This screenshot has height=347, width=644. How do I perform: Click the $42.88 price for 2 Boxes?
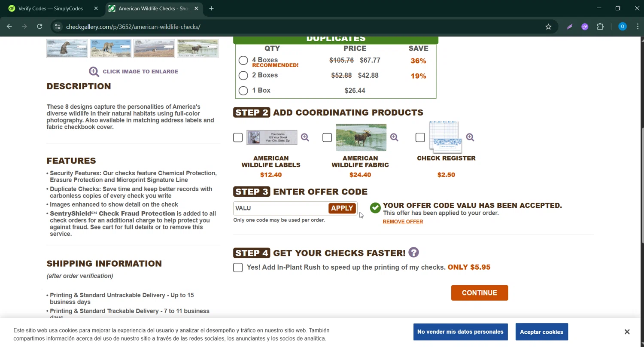368,76
